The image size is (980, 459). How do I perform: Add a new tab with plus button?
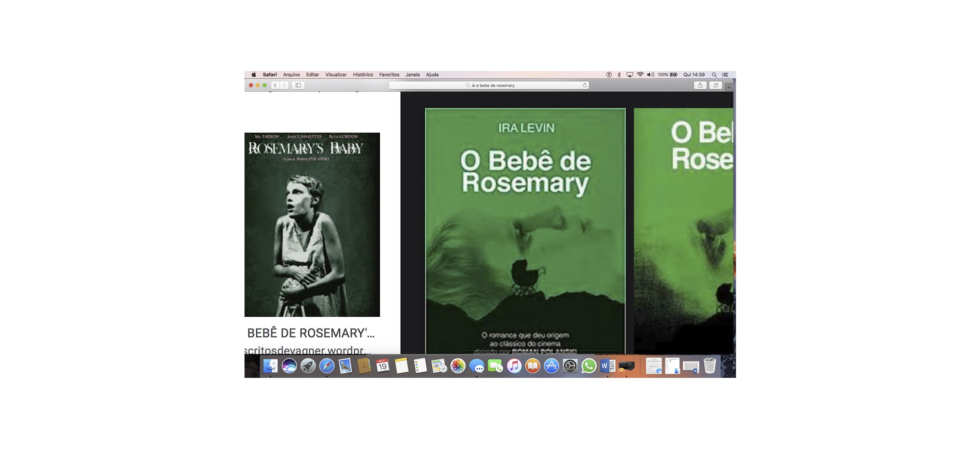pos(729,87)
